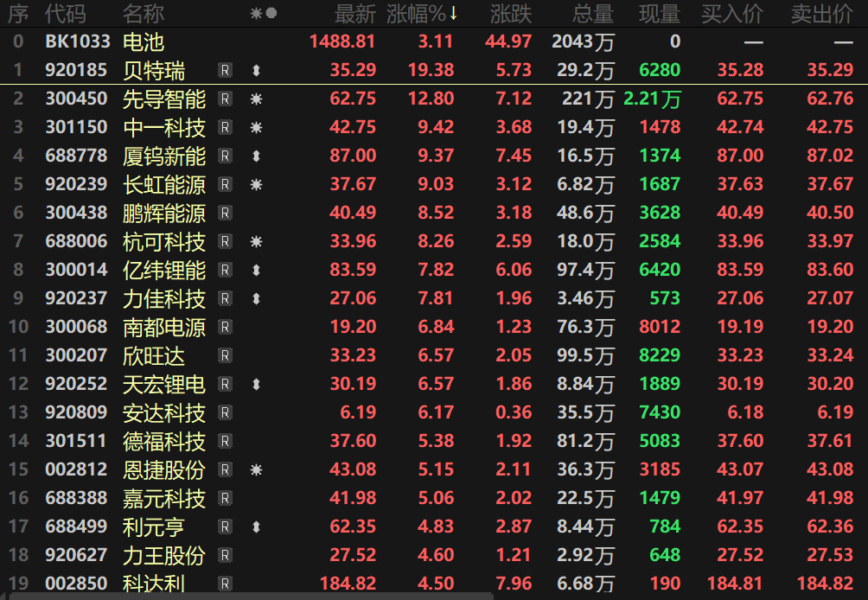Click the 名称 column header
Viewport: 868px width, 600px height.
(144, 14)
